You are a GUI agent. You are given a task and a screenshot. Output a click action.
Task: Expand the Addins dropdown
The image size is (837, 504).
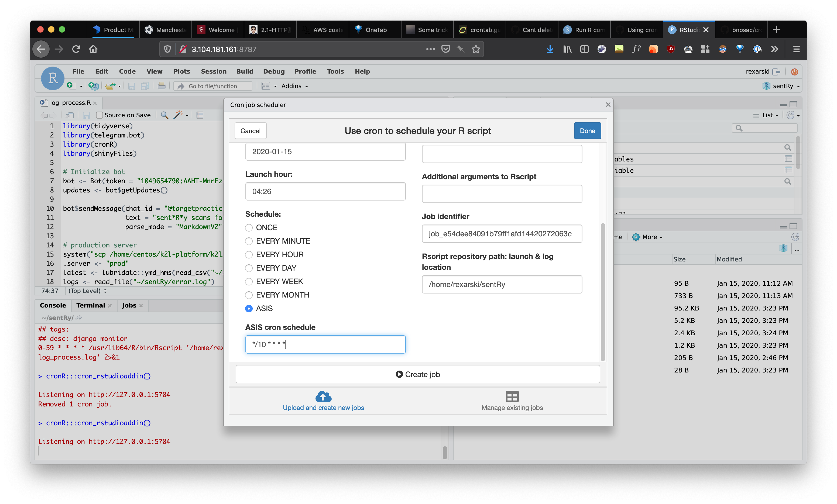coord(294,86)
